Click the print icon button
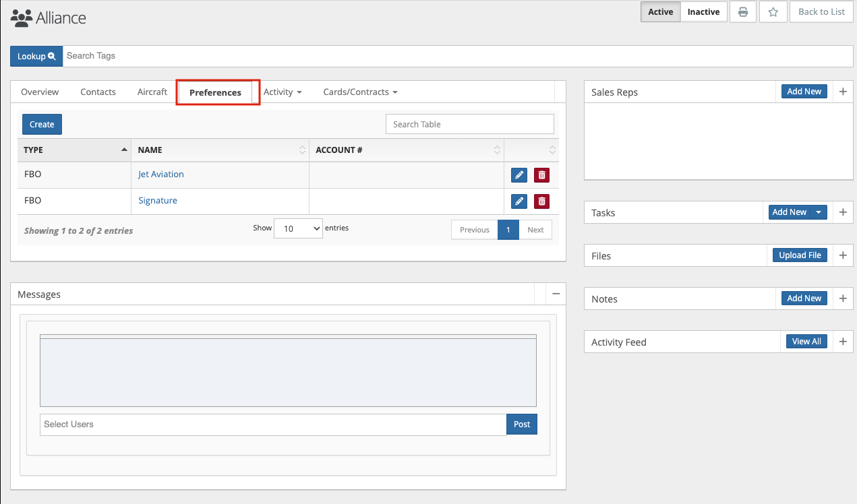Viewport: 857px width, 504px height. click(x=743, y=12)
